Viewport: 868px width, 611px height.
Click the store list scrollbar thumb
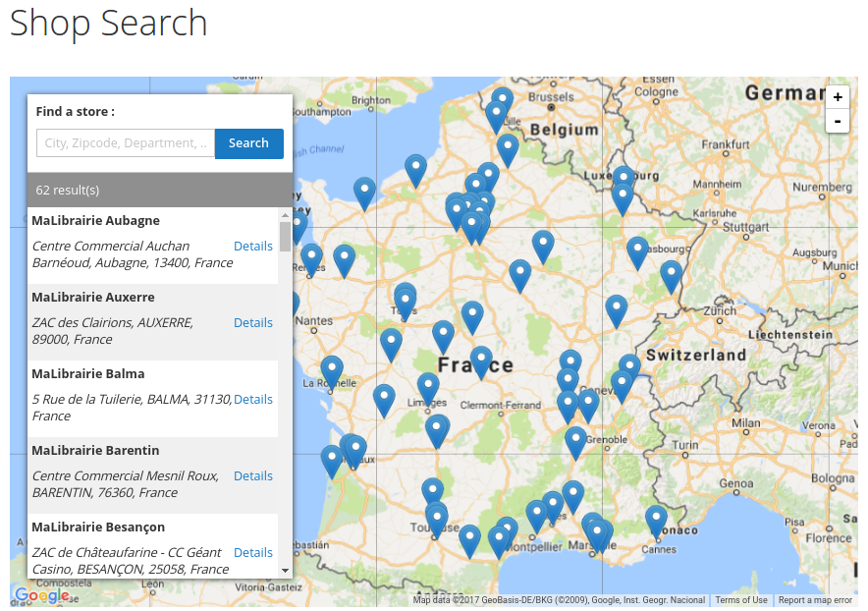285,237
